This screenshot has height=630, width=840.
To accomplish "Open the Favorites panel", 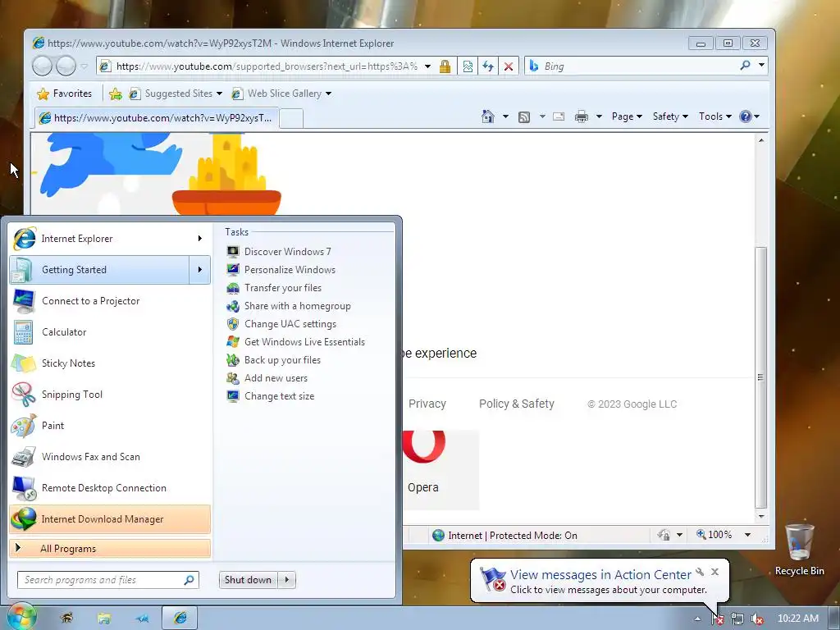I will (64, 94).
